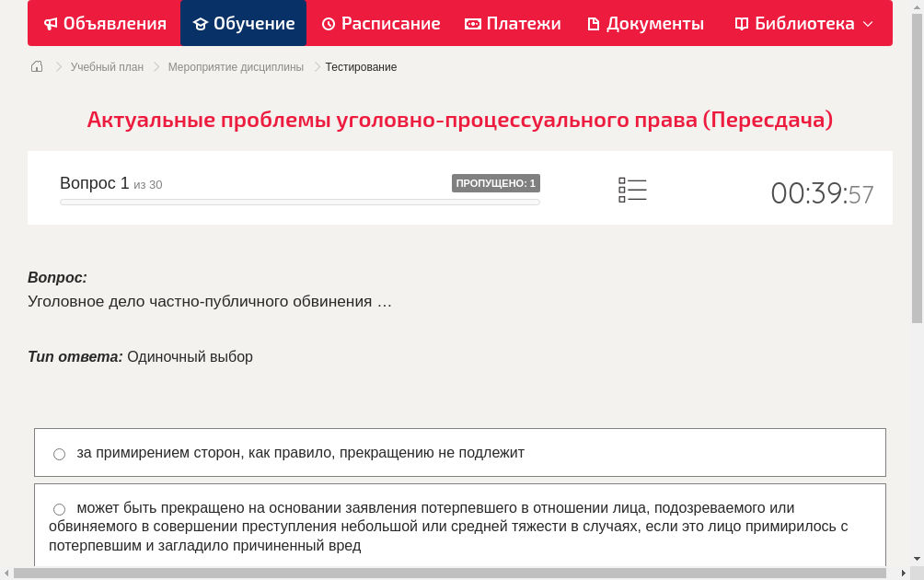Expand the Библиотека dropdown chevron
This screenshot has height=580, width=924.
(x=865, y=24)
